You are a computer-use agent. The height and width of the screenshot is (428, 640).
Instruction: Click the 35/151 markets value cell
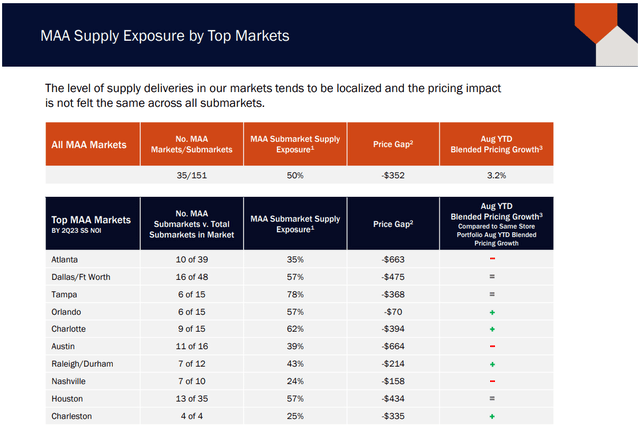[189, 176]
